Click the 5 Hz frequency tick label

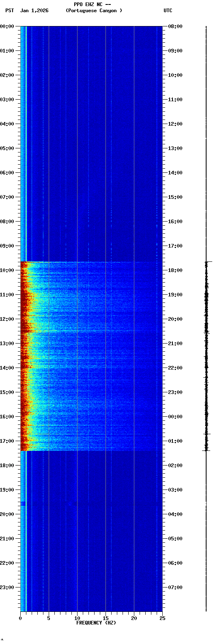(49, 618)
